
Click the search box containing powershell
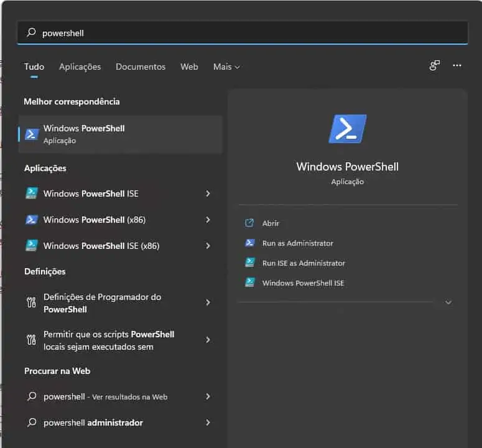(243, 33)
